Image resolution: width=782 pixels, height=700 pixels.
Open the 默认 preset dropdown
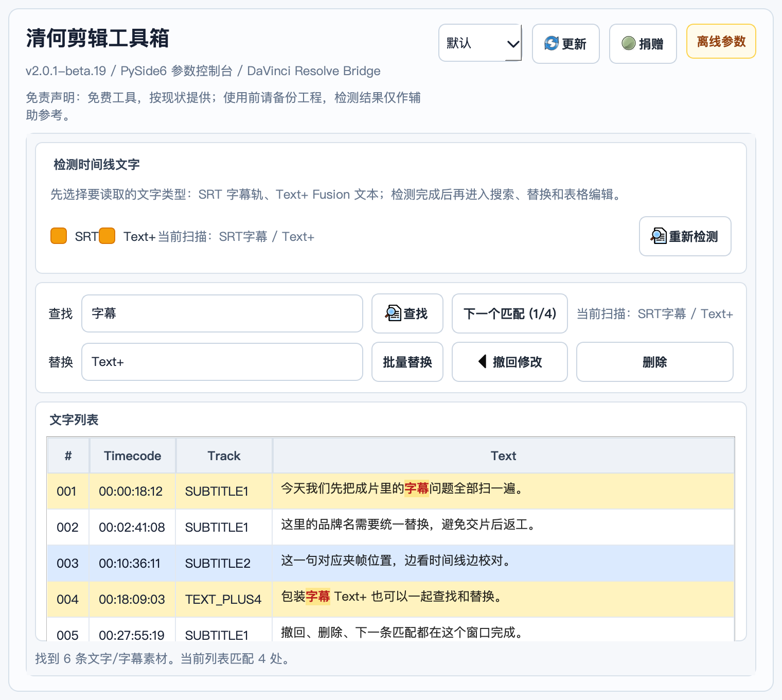pyautogui.click(x=480, y=43)
